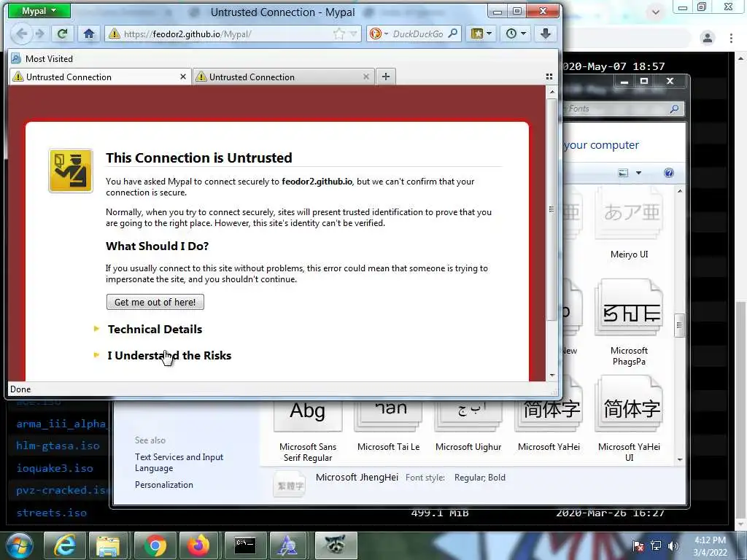Screen dimensions: 747x560
Task: Select the Microsoft Sans Serif Regular font
Action: click(308, 431)
